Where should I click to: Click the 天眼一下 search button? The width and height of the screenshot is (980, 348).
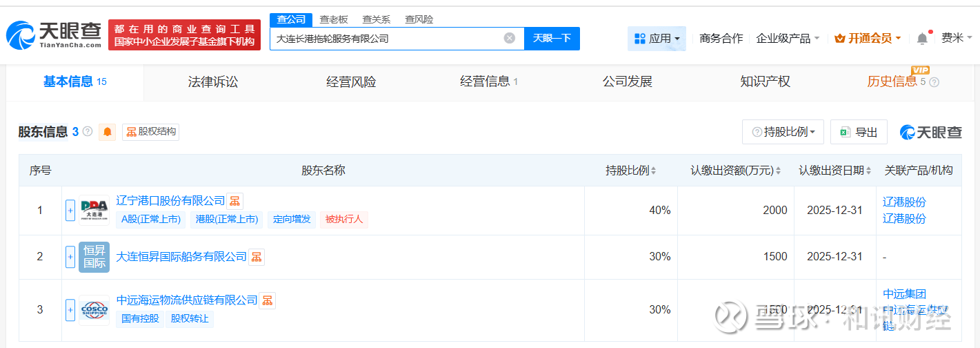click(x=552, y=39)
